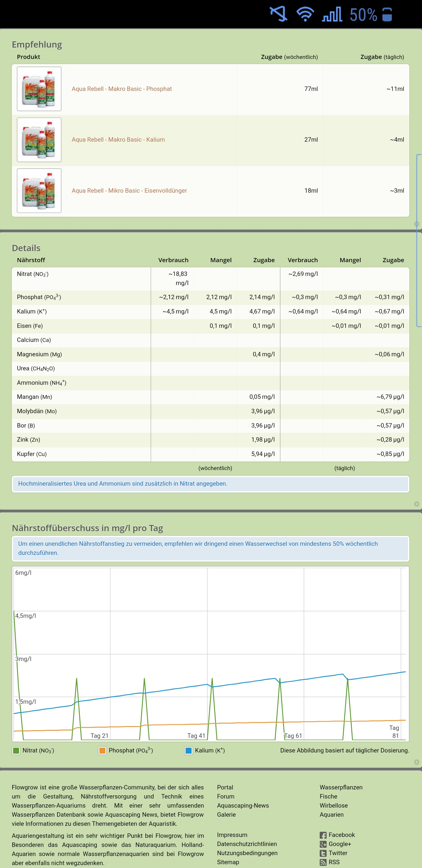Click the Phosphat (PO4) details row label
This screenshot has width=422, height=868.
(39, 297)
